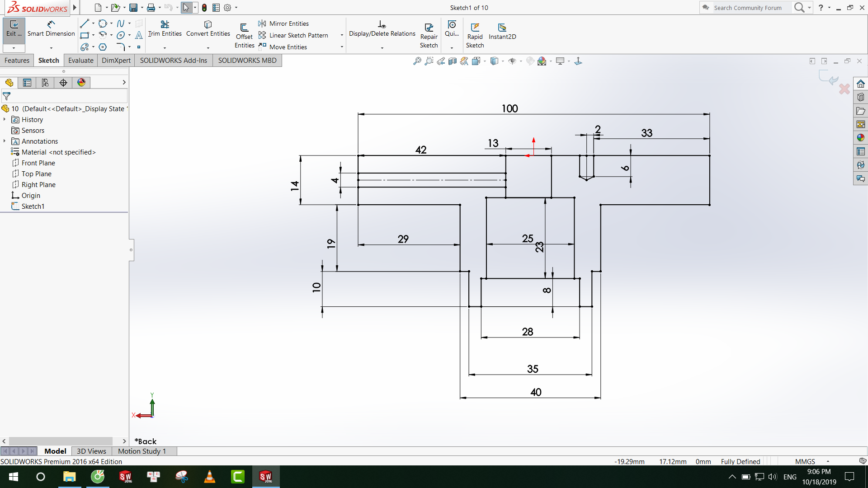Expand the Linear Sketch Pattern dropdown
868x488 pixels.
tap(342, 35)
